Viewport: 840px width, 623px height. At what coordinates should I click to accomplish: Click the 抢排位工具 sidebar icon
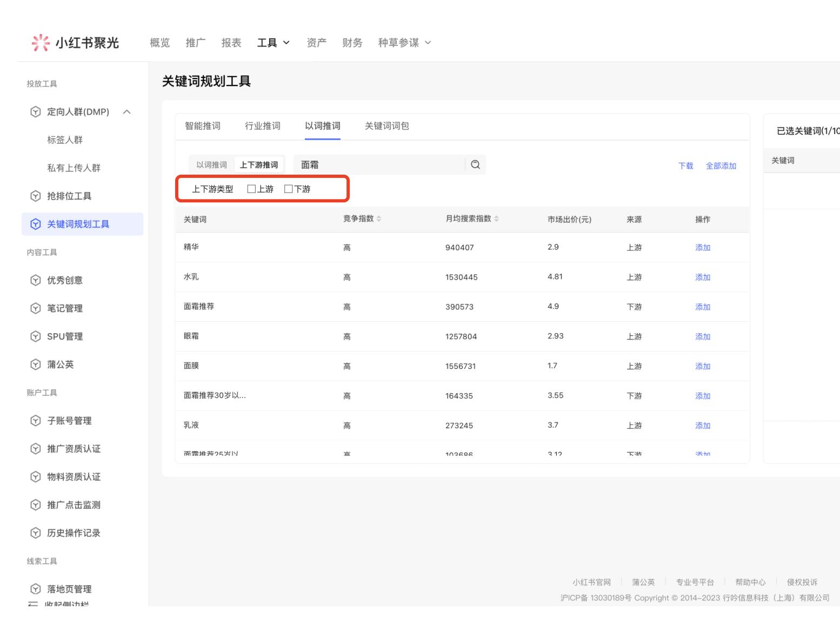(36, 196)
